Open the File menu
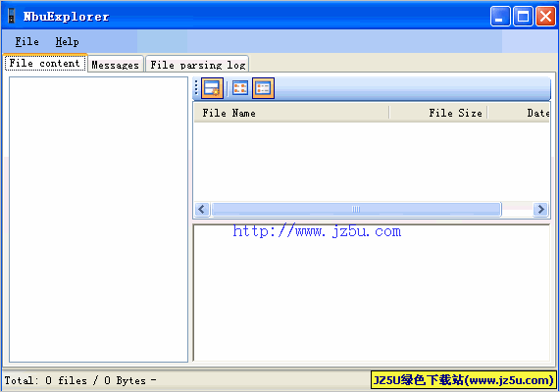Screen dimensions: 560x392 26,41
